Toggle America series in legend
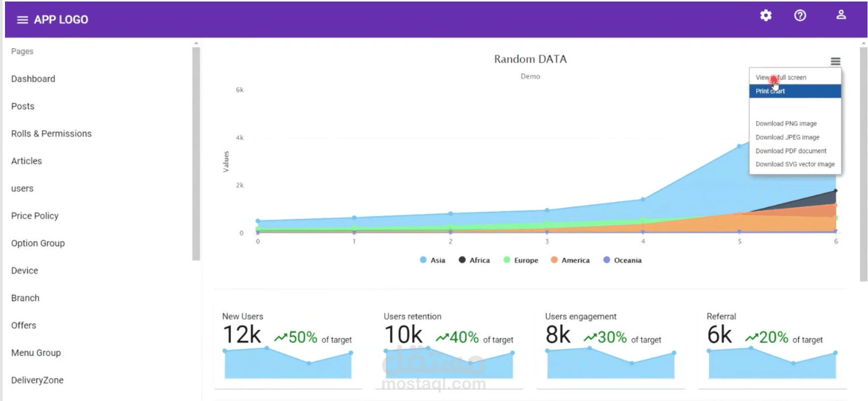The width and height of the screenshot is (868, 401). click(570, 260)
